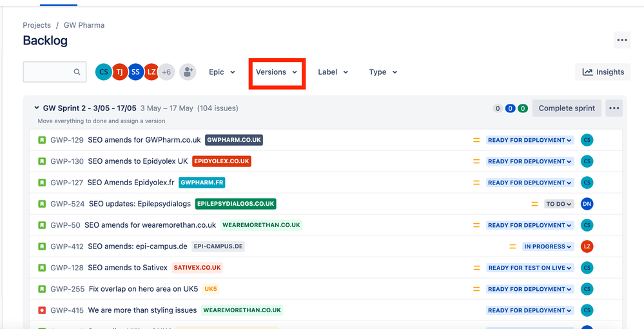This screenshot has width=644, height=329.
Task: Open GW Pharma breadcrumb link
Action: [x=84, y=25]
